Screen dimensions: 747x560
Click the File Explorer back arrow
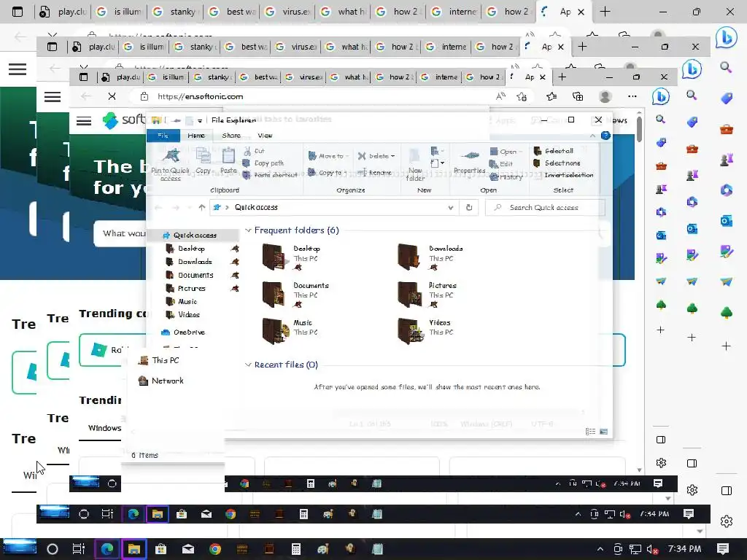[158, 207]
